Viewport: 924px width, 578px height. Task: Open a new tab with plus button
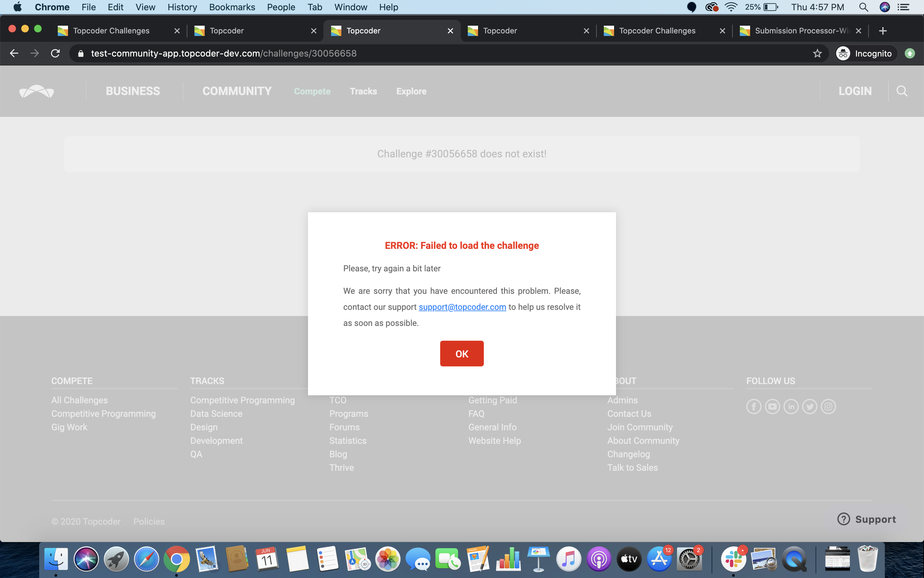[882, 31]
